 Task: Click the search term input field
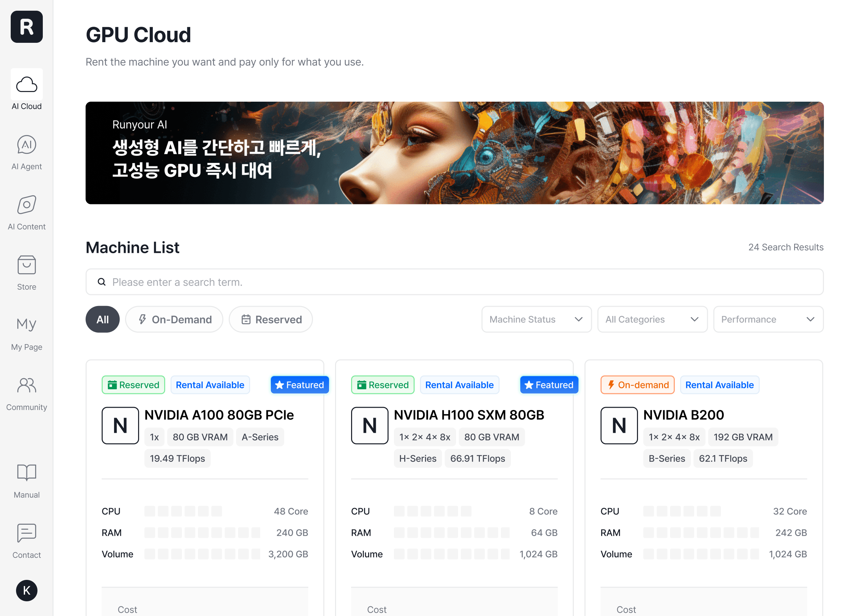click(x=454, y=282)
